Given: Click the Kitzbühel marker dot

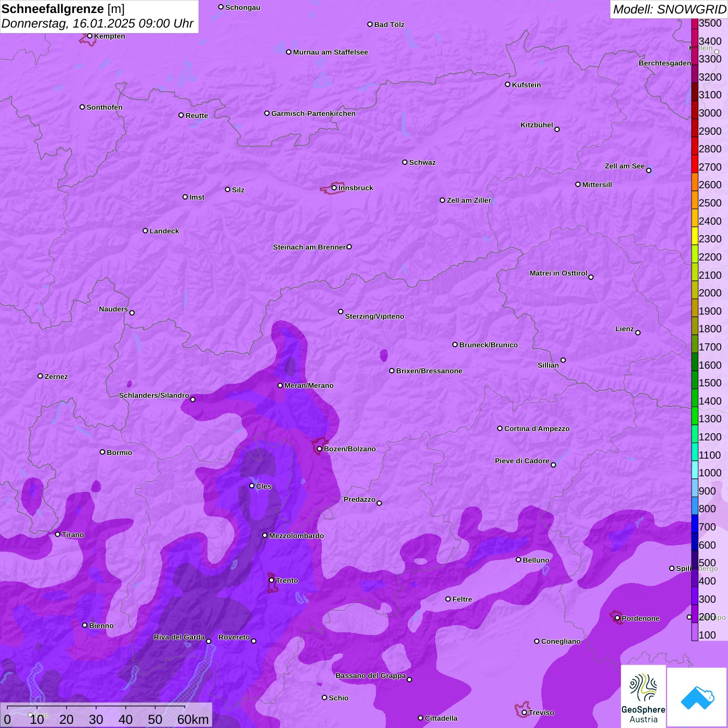Looking at the screenshot, I should [x=557, y=129].
